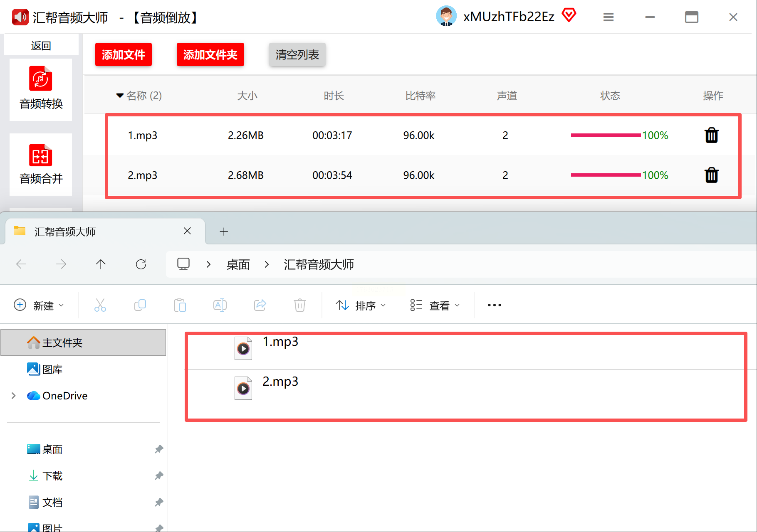Select the 2.mp3 file icon in Explorer
The height and width of the screenshot is (532, 757).
coord(243,388)
